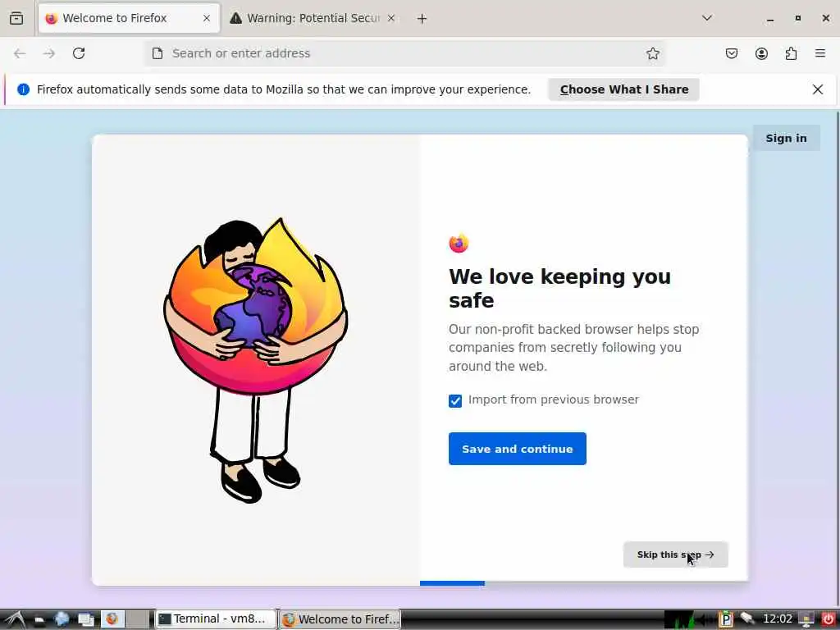
Task: Click the page vertical scrollbar
Action: click(x=837, y=358)
